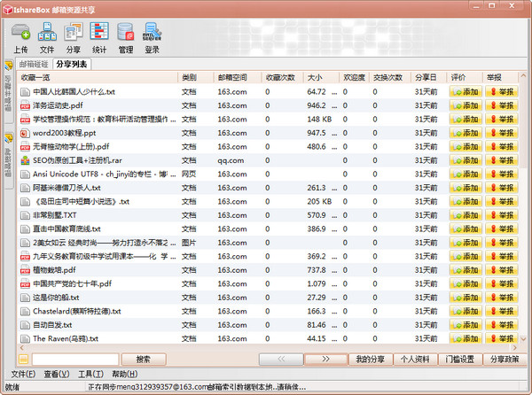Click the 上传 upload toolbar icon

point(20,37)
